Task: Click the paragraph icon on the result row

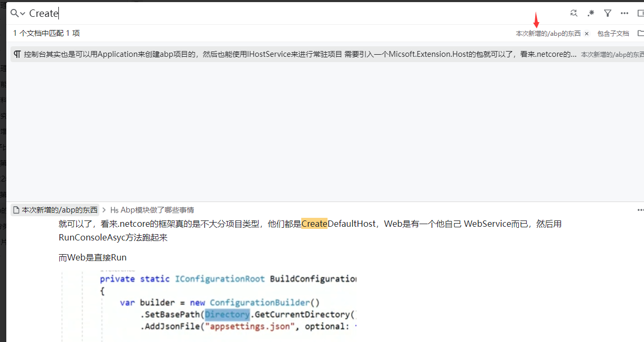Action: tap(17, 54)
